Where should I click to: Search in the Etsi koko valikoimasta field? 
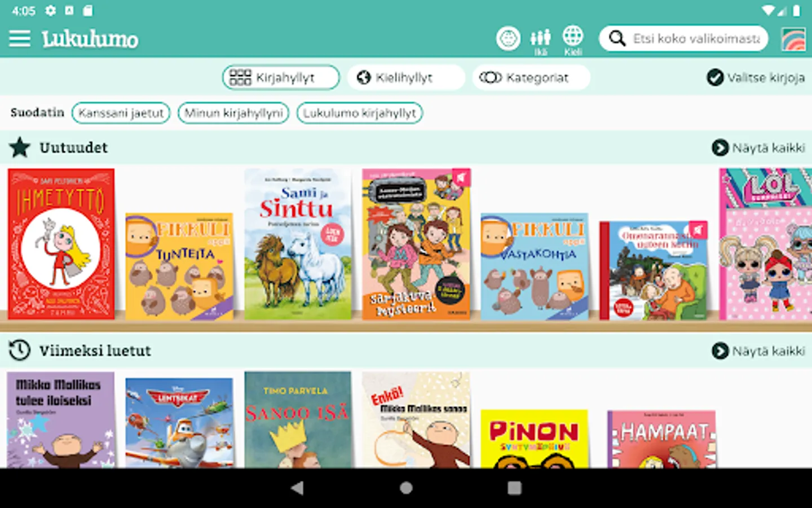pyautogui.click(x=683, y=38)
